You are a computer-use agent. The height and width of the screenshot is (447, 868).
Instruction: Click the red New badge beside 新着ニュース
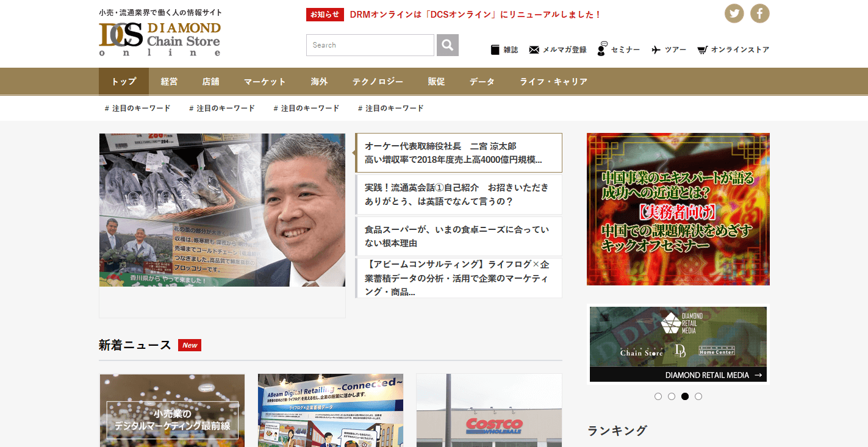tap(190, 345)
